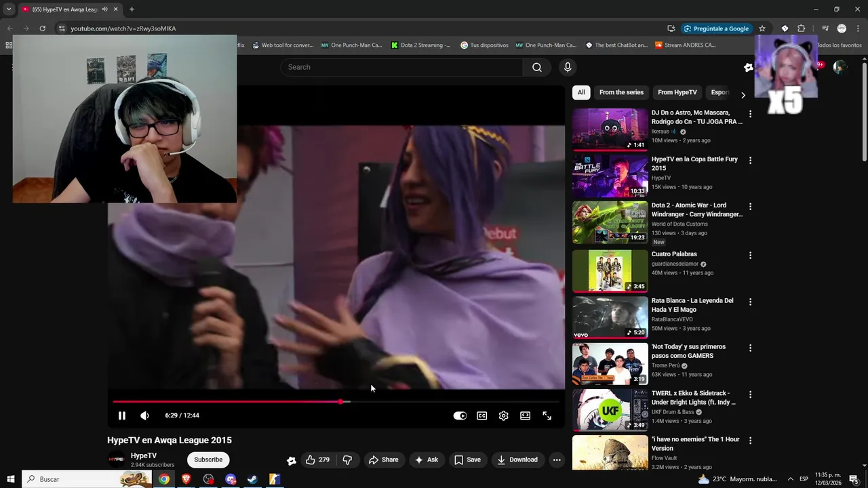Pause the video with the pause button

(122, 415)
